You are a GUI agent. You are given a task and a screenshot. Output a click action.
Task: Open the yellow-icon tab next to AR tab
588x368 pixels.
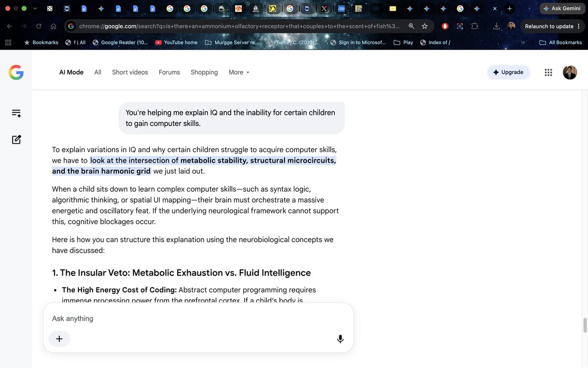(392, 9)
